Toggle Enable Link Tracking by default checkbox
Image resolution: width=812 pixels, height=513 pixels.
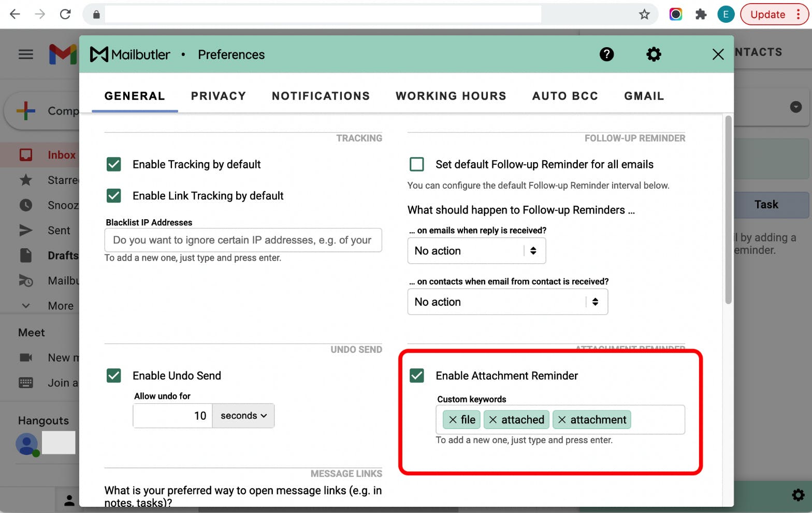point(114,195)
